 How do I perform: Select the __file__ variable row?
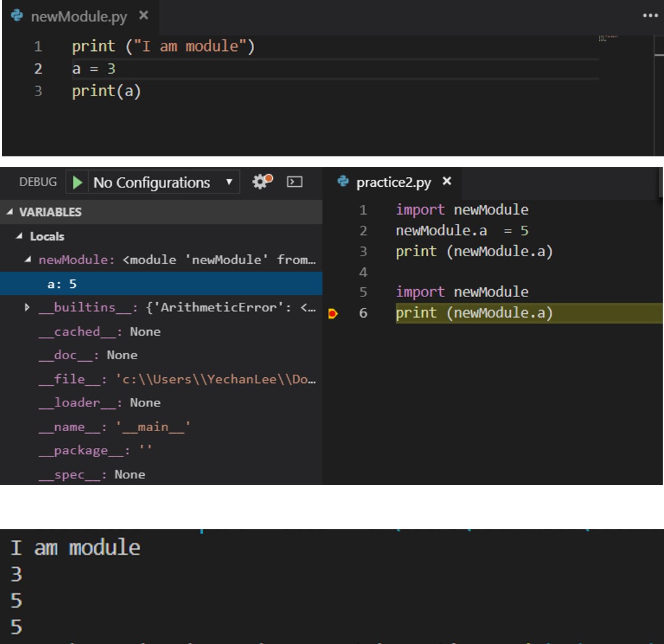click(x=161, y=379)
